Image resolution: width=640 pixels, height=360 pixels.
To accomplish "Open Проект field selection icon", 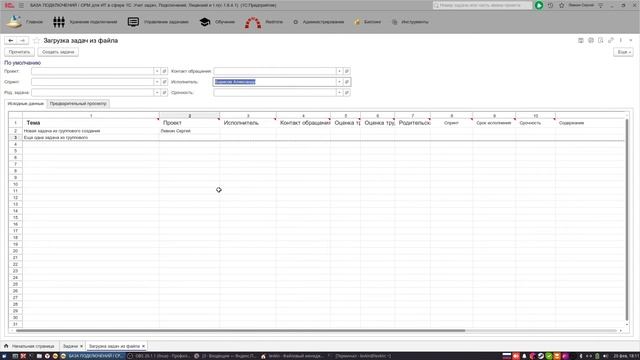I will 164,71.
